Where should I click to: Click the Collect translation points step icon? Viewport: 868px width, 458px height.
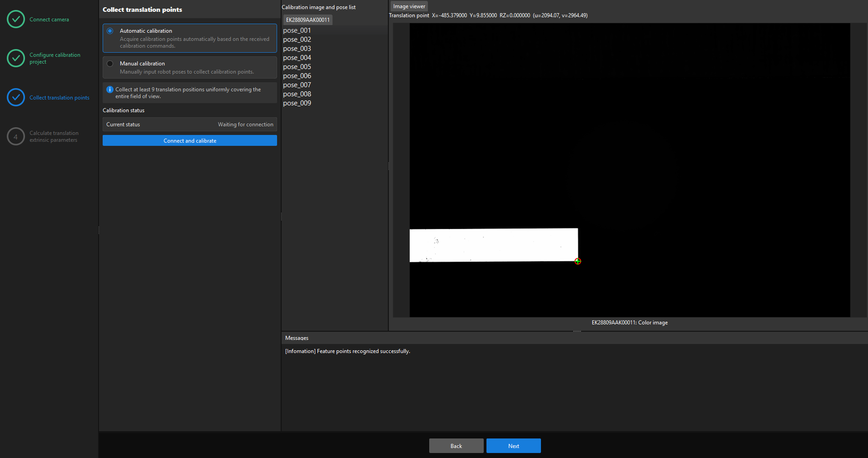(x=16, y=97)
